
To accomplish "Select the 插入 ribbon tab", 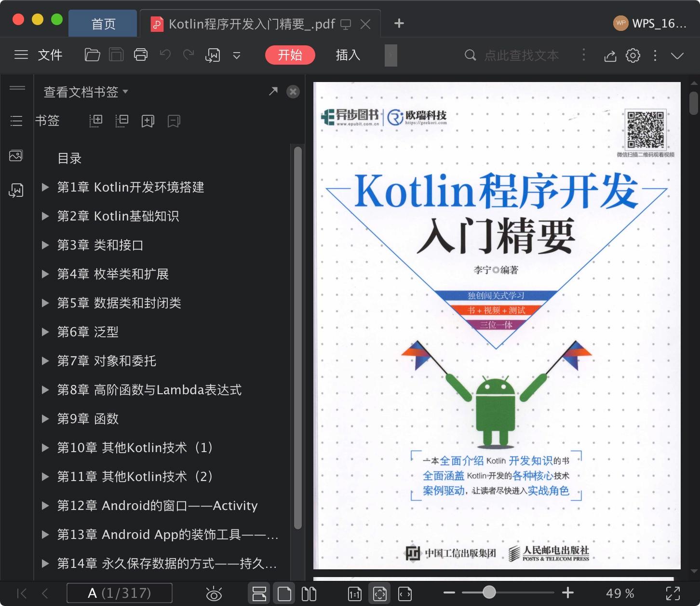I will pos(348,55).
